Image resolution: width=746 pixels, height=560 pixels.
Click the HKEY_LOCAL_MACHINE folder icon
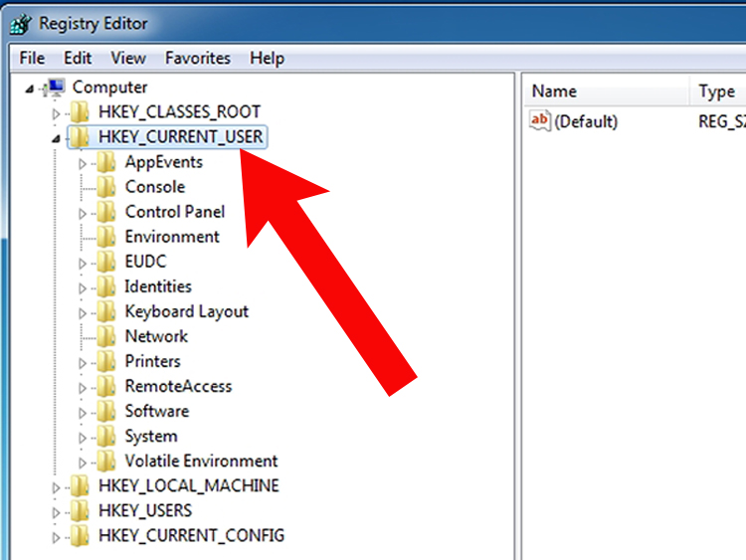(80, 485)
